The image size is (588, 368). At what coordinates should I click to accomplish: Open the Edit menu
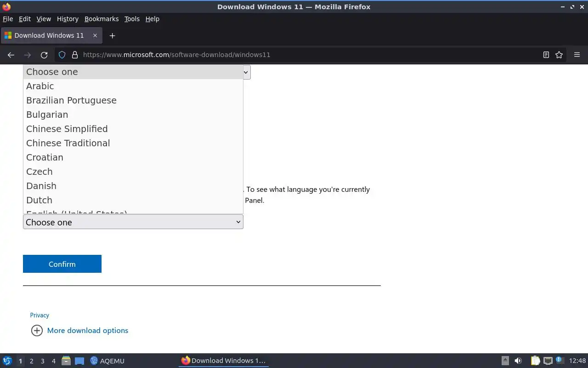(x=25, y=19)
